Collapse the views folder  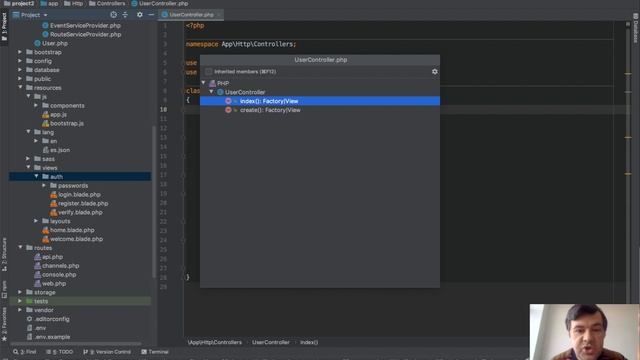coord(28,167)
